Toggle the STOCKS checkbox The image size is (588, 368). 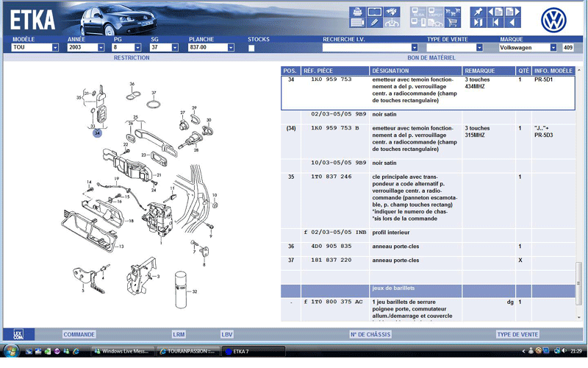click(251, 48)
